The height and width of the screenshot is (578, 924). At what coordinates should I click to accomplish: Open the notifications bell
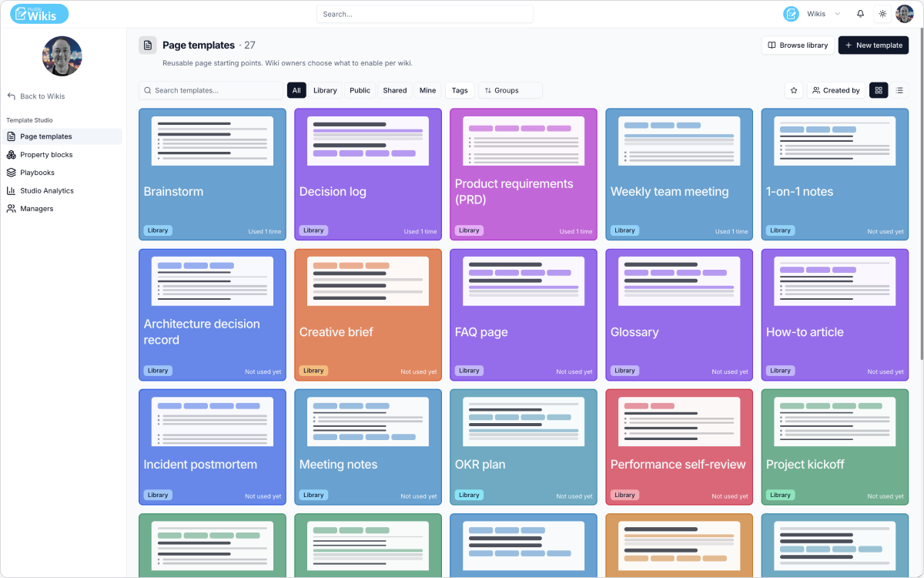(x=861, y=14)
